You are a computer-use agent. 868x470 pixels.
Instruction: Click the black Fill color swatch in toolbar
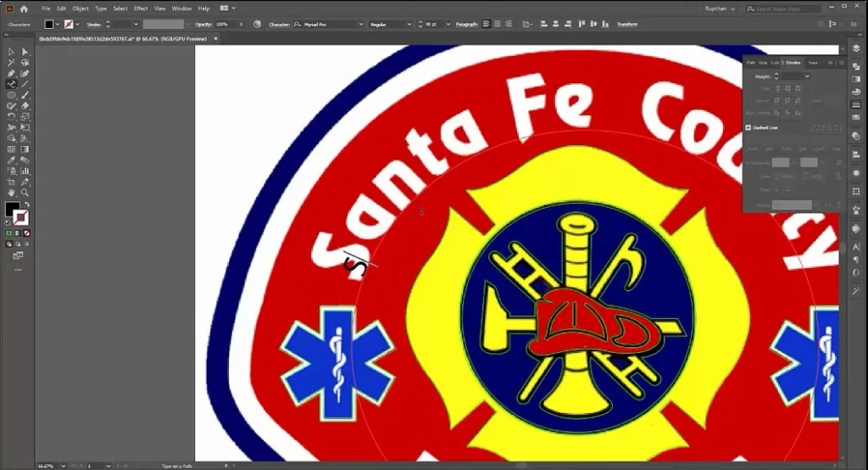pyautogui.click(x=12, y=209)
